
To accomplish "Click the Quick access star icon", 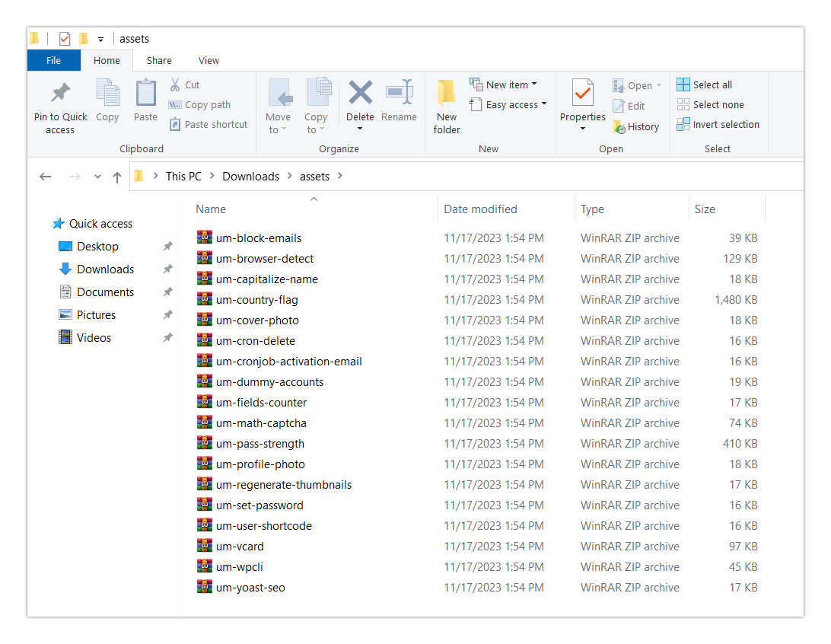I will coord(59,224).
